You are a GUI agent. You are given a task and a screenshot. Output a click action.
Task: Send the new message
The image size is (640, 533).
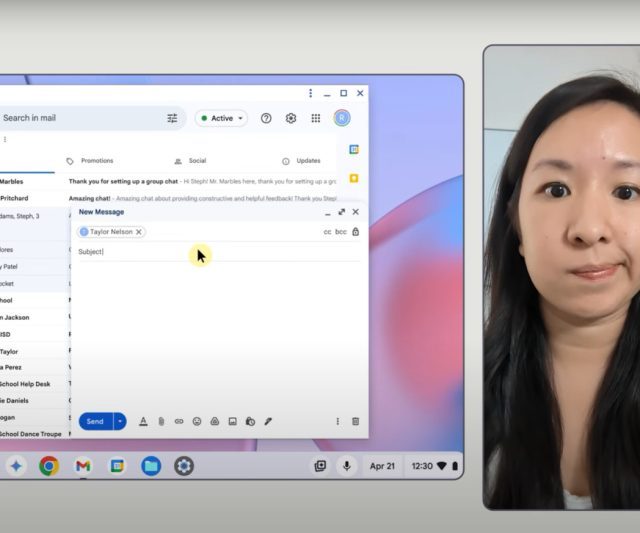pyautogui.click(x=96, y=422)
